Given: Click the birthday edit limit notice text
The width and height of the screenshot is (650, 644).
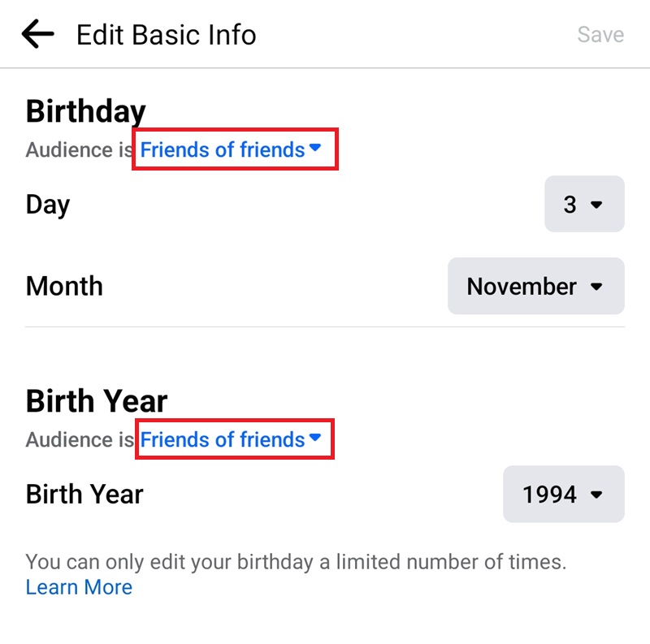Looking at the screenshot, I should pos(296,561).
